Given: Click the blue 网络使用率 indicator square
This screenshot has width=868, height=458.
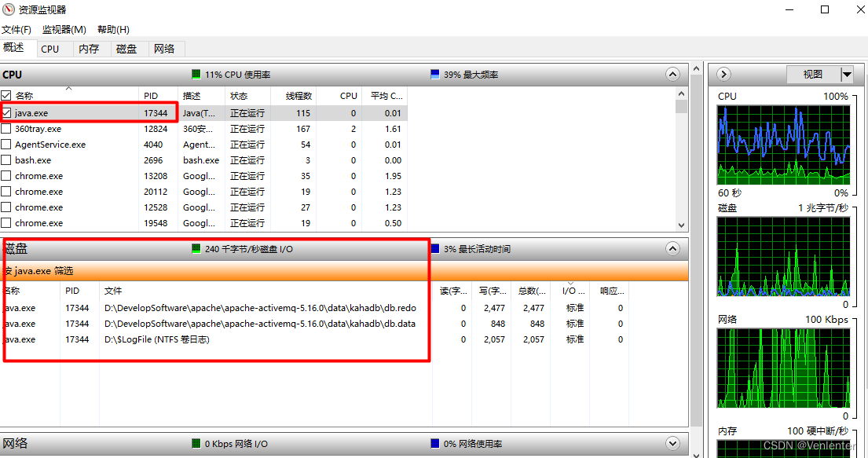Looking at the screenshot, I should tap(434, 443).
